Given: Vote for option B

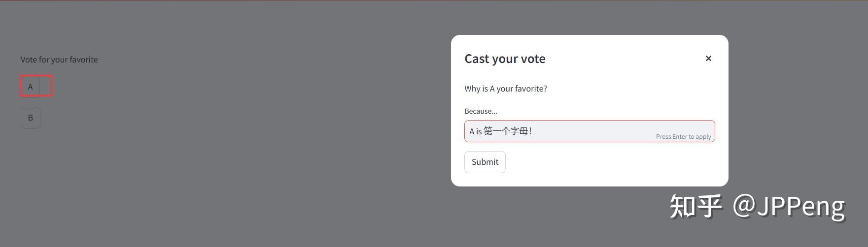Looking at the screenshot, I should click(x=31, y=118).
